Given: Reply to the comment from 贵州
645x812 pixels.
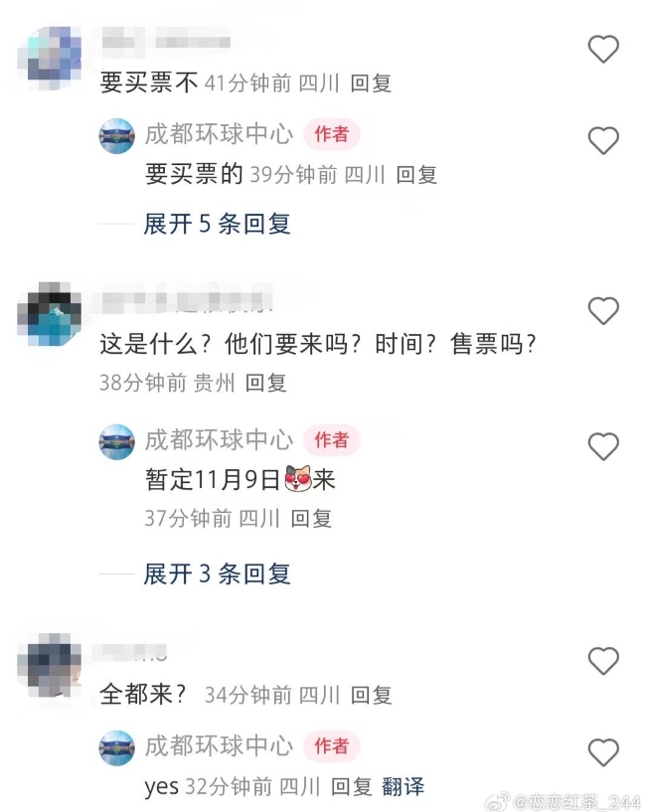Looking at the screenshot, I should pyautogui.click(x=265, y=384).
